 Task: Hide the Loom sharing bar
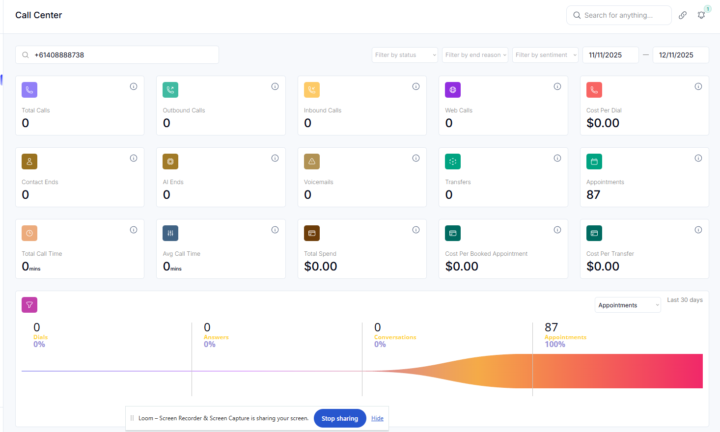tap(377, 418)
